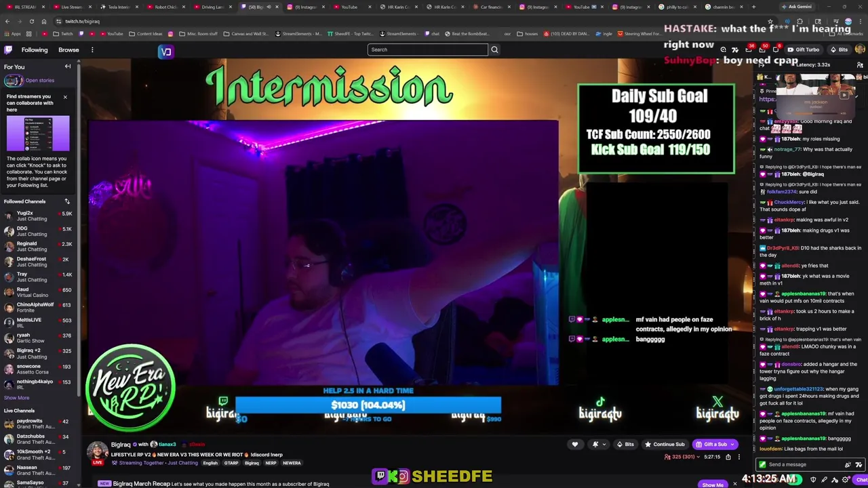Click Get Bits button in top bar

(839, 49)
